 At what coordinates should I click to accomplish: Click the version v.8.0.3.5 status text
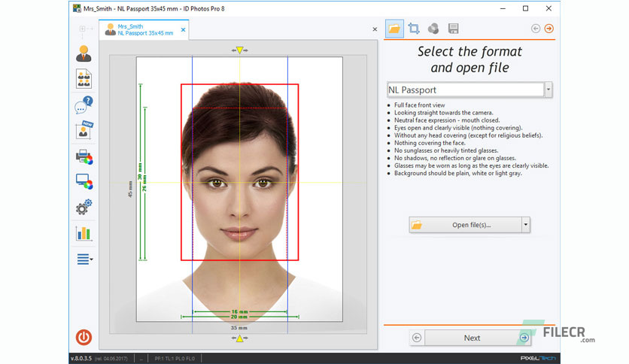[81, 359]
